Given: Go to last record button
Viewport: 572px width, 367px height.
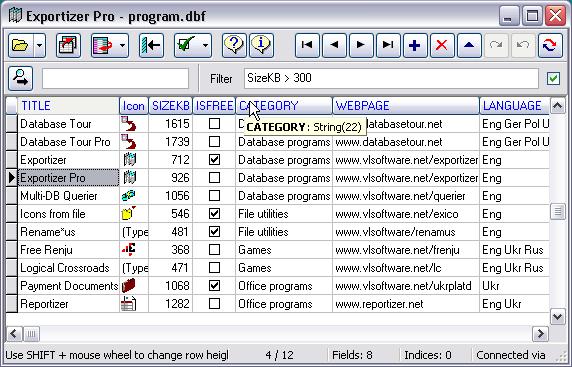Looking at the screenshot, I should coord(388,45).
